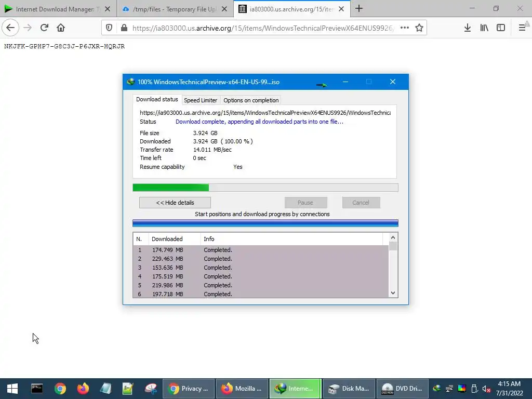Select connection row 175.519 MB

pyautogui.click(x=261, y=276)
